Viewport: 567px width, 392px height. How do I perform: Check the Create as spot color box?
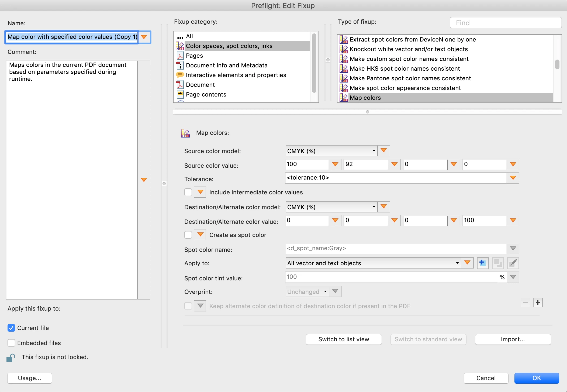point(188,235)
